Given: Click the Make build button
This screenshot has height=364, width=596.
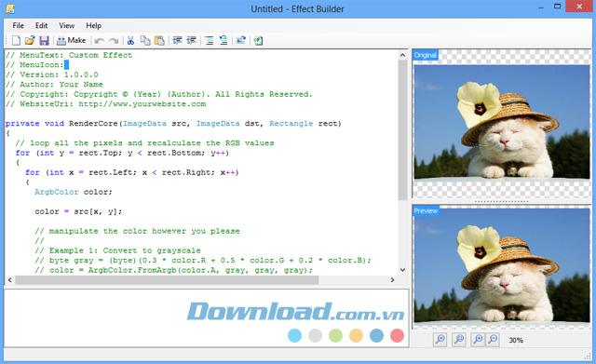Looking at the screenshot, I should 72,40.
